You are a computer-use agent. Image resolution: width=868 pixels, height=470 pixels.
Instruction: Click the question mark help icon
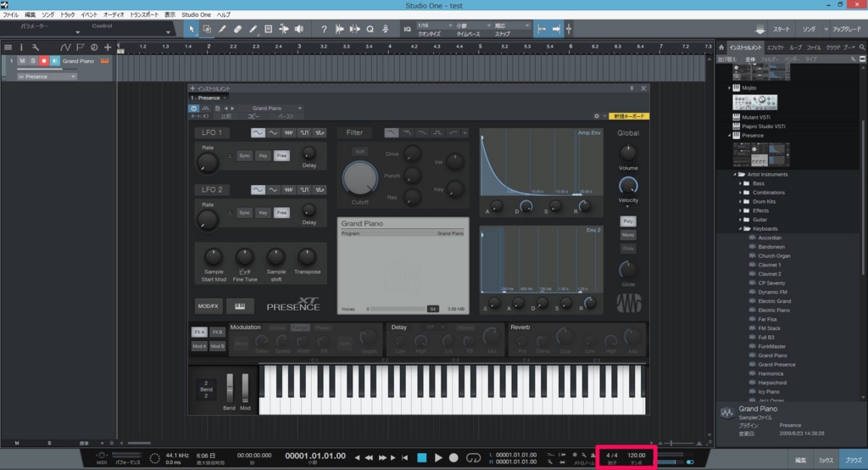pos(324,30)
